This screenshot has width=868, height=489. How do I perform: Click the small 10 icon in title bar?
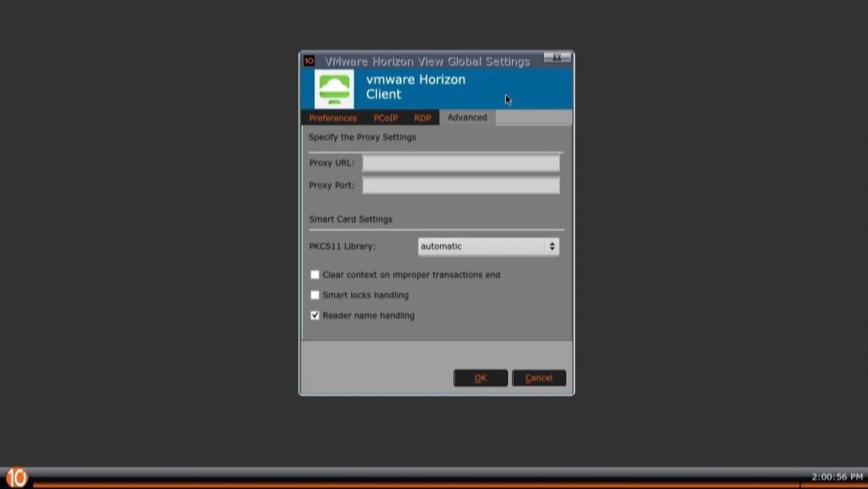(x=309, y=61)
